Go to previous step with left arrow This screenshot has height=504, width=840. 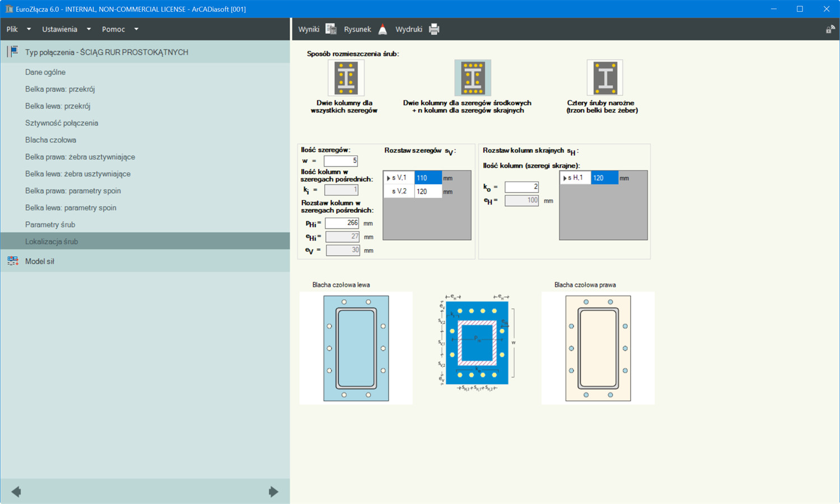16,492
